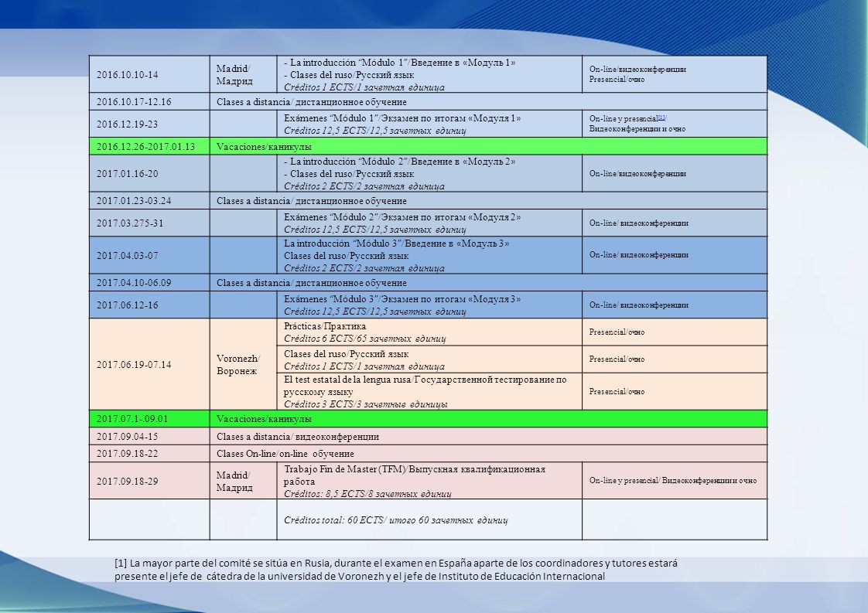Click the date 2016.12.19-23
Viewport: 868px width, 613px height.
click(x=128, y=124)
